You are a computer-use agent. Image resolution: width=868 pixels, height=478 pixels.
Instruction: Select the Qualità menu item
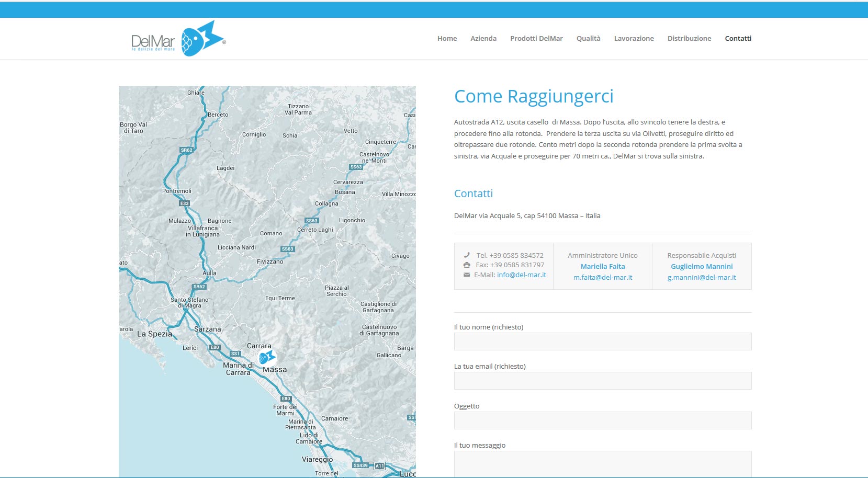pyautogui.click(x=589, y=38)
